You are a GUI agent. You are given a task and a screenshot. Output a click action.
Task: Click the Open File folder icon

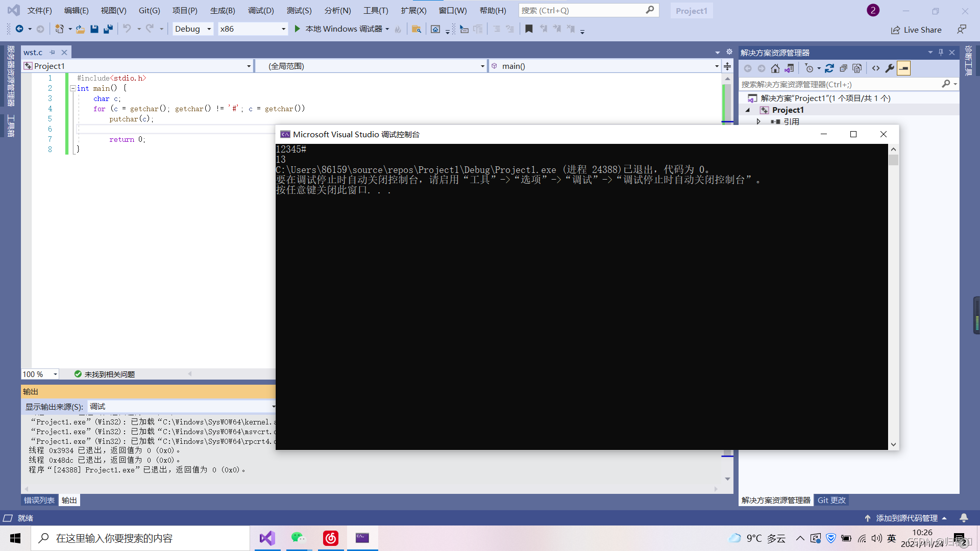point(80,29)
